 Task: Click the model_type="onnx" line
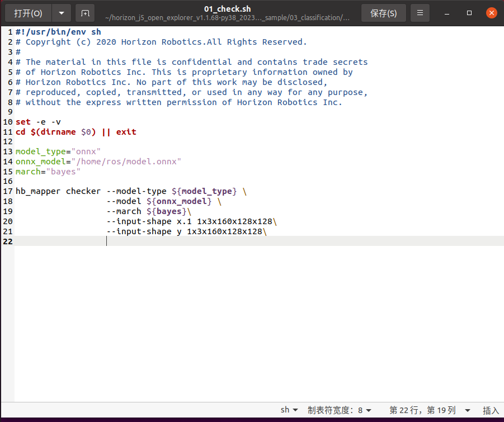click(x=58, y=151)
